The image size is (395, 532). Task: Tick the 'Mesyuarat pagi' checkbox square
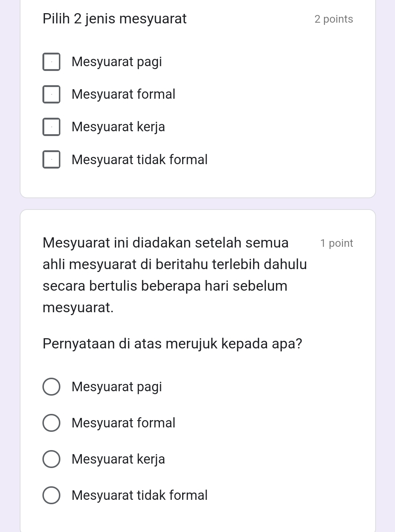tap(52, 62)
